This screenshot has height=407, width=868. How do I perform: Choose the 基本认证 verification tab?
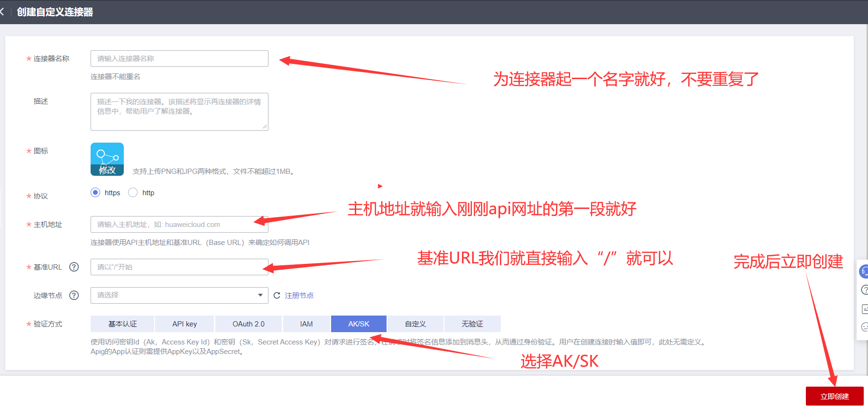(x=122, y=324)
